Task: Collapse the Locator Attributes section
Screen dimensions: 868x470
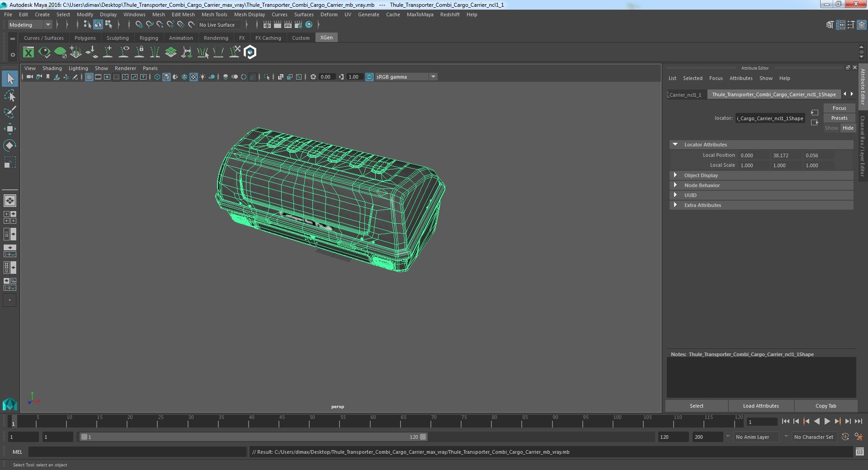Action: [x=675, y=145]
